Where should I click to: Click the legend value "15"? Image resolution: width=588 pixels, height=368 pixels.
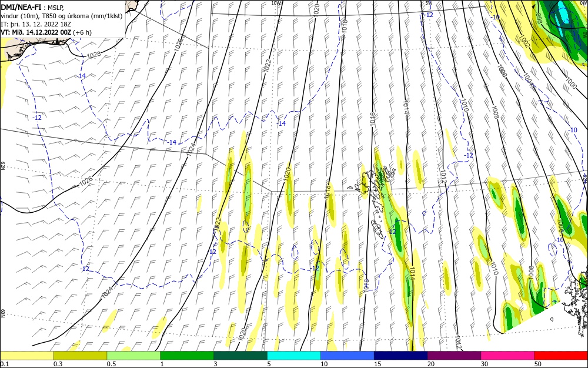(377, 364)
